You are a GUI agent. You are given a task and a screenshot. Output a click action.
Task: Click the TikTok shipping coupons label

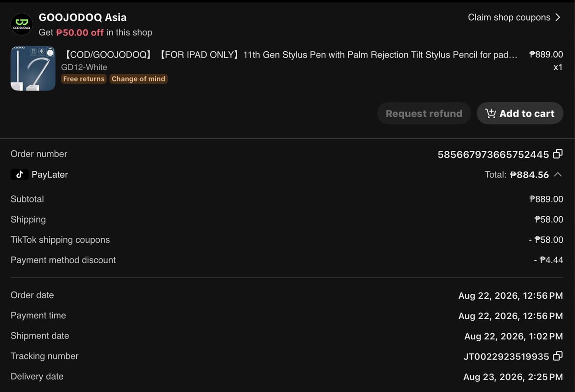tap(60, 240)
